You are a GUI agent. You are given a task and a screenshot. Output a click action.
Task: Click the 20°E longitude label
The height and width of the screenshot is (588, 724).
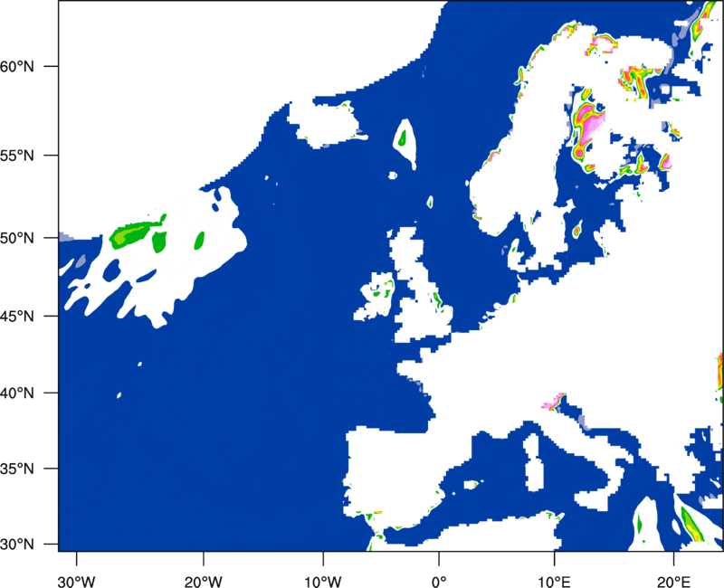point(673,582)
